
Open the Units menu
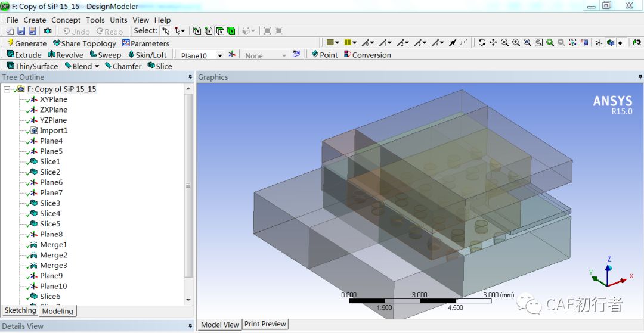pos(118,20)
